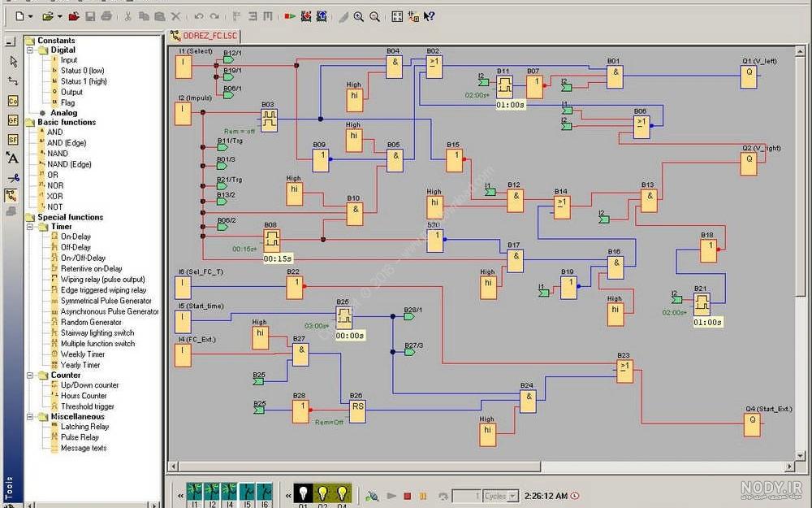Create a new circuit program file

pos(19,16)
